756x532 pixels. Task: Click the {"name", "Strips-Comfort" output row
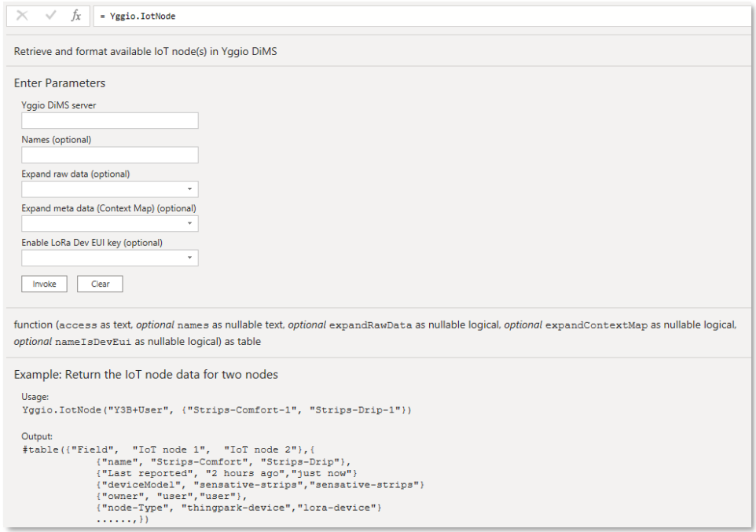(x=223, y=461)
